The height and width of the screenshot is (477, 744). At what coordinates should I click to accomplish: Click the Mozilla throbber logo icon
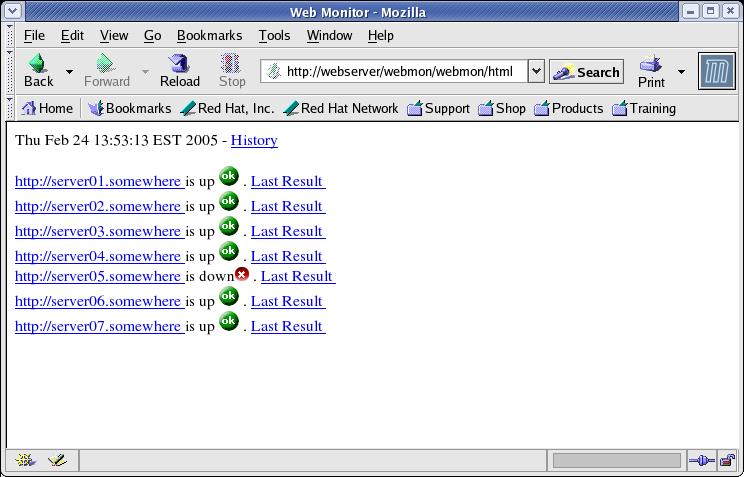click(716, 72)
